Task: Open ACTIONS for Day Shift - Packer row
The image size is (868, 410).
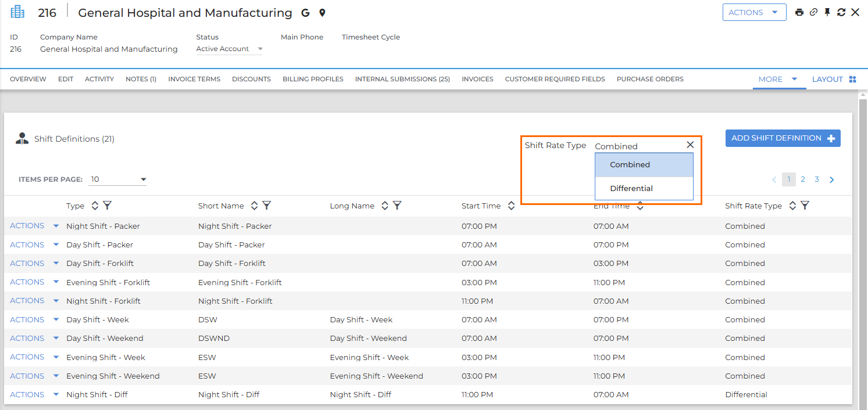Action: (x=34, y=244)
